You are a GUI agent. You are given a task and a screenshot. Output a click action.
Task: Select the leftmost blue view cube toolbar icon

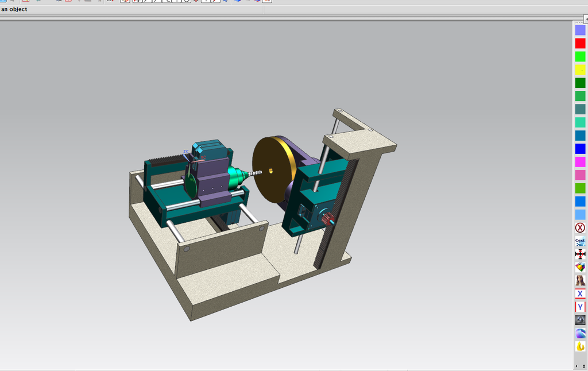pos(225,2)
